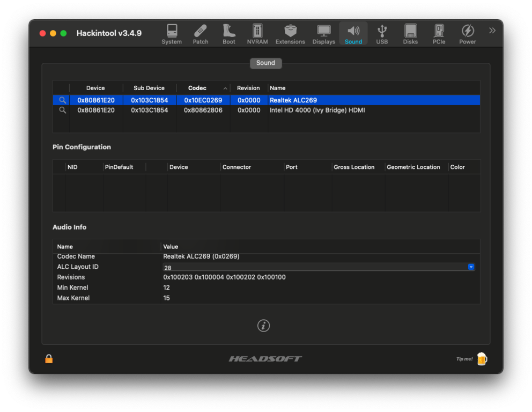Click the orange lock icon

click(x=49, y=359)
